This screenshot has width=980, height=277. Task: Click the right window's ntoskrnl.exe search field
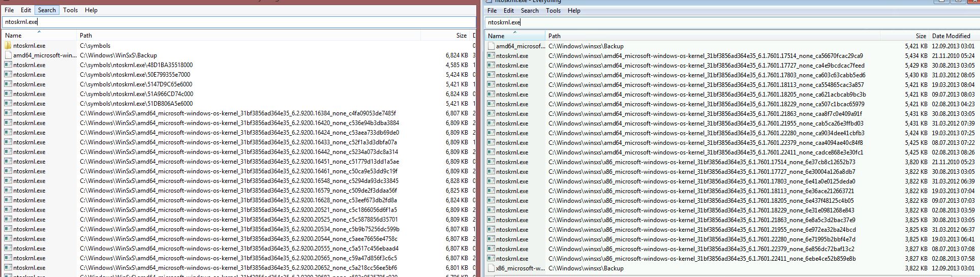click(x=732, y=22)
